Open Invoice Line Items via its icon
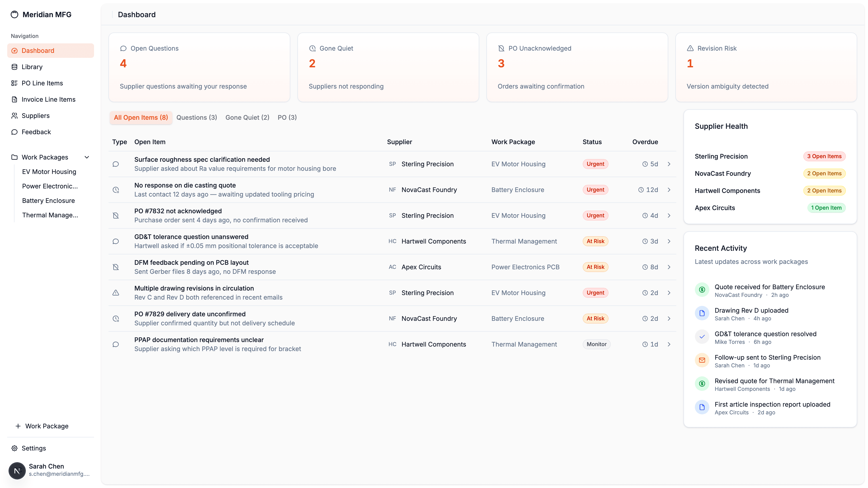 point(14,99)
